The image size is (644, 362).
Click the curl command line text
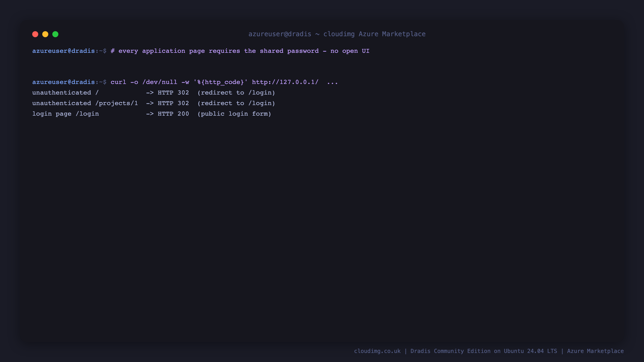click(224, 82)
